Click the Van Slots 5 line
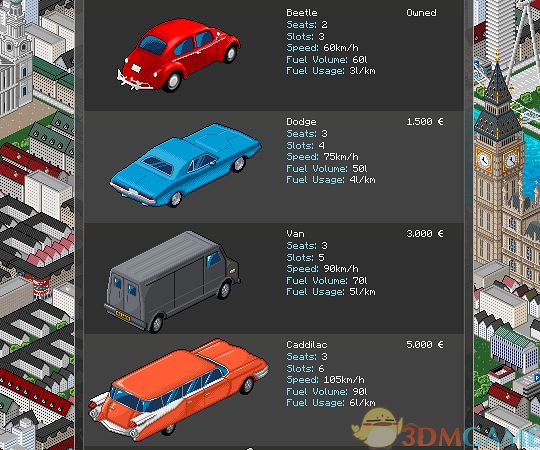 (305, 258)
